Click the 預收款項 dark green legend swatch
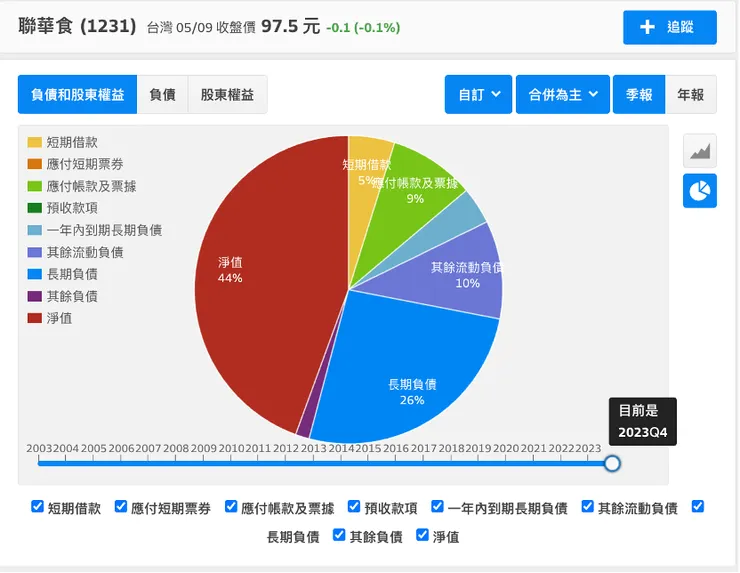 coord(35,208)
